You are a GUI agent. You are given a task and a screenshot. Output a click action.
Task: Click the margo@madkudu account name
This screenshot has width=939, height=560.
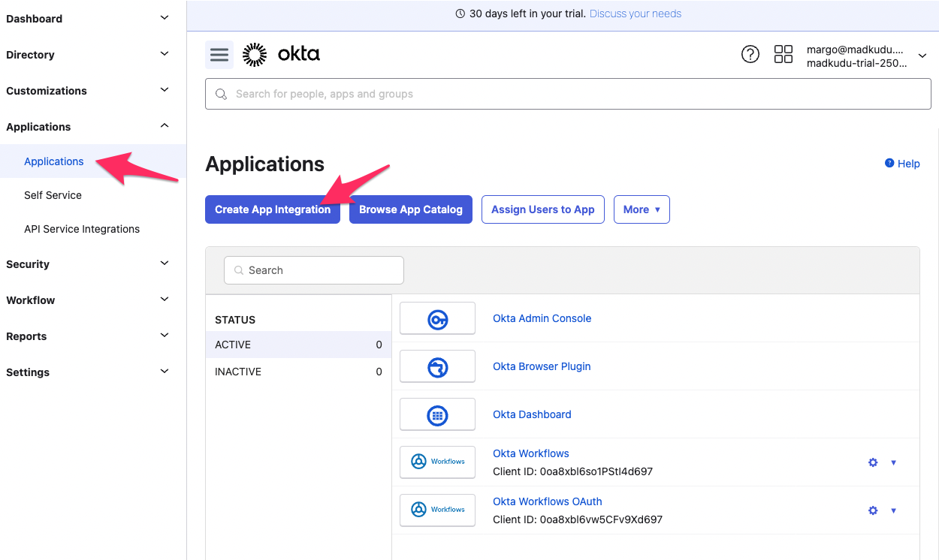[856, 50]
